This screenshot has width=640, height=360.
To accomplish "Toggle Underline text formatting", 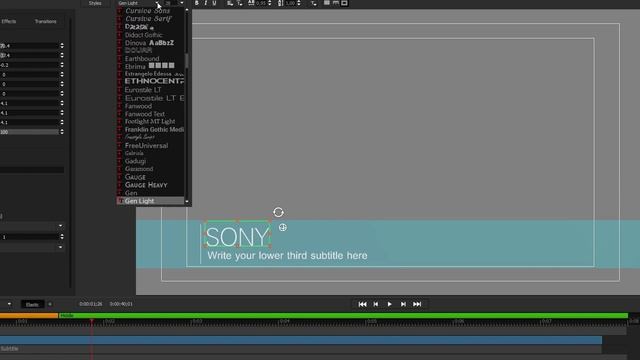I will 214,3.
